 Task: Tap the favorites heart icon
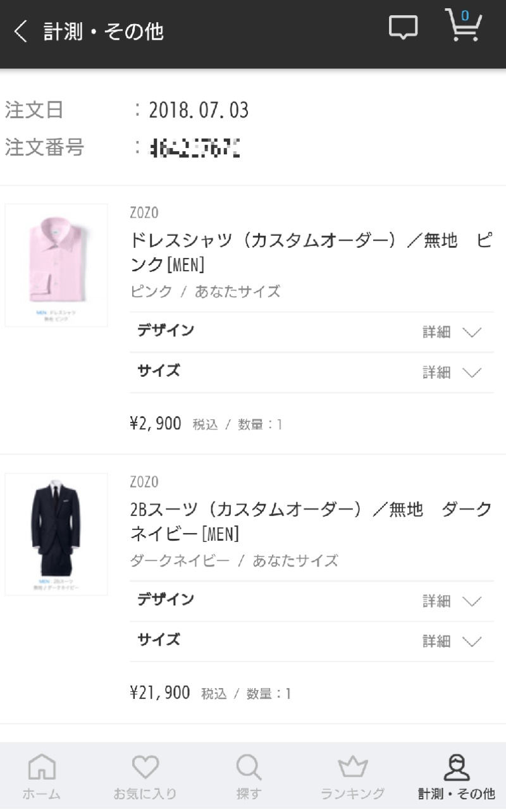tap(145, 767)
